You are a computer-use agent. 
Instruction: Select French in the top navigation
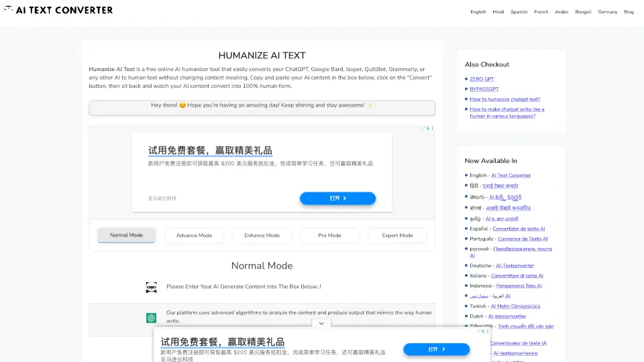pyautogui.click(x=541, y=12)
